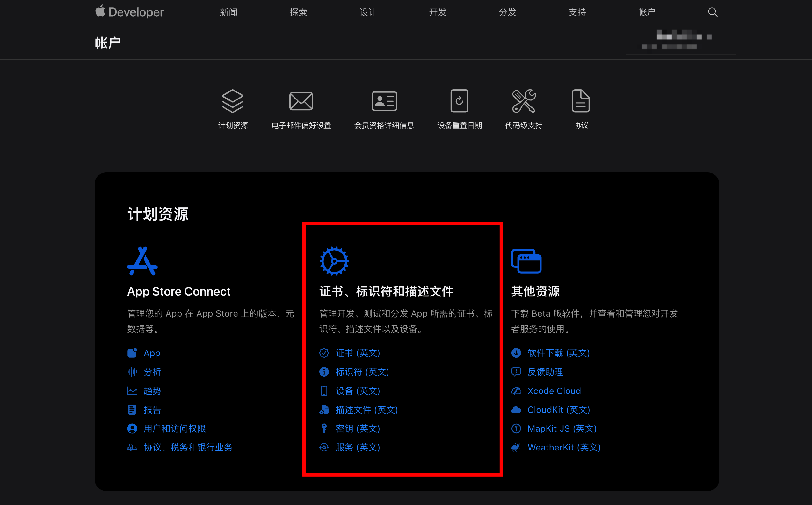Open 代码级支持 tools icon

pos(524,101)
